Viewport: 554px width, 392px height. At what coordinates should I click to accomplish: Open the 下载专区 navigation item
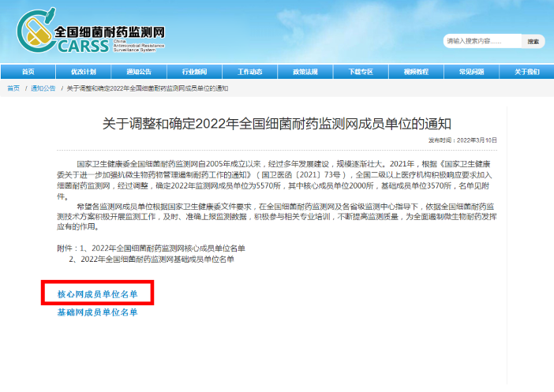[360, 72]
